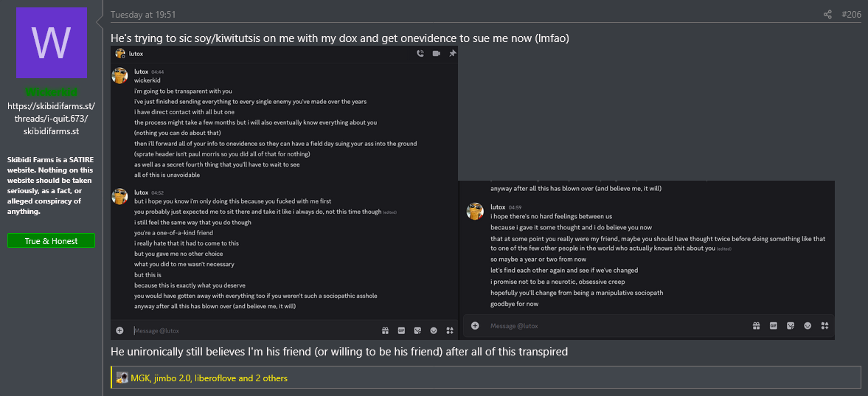Open the Tuesday at 19:51 timestamp link

(x=143, y=15)
